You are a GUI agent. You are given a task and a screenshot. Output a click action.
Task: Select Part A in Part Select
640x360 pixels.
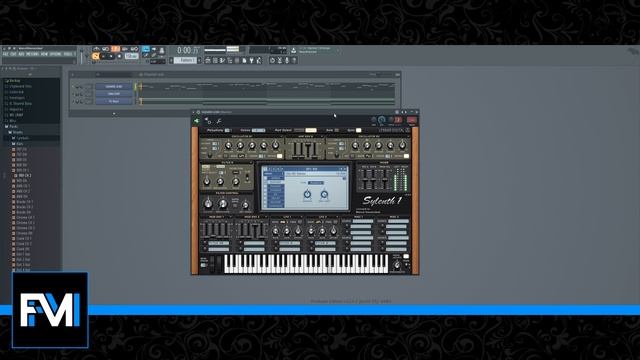point(300,130)
